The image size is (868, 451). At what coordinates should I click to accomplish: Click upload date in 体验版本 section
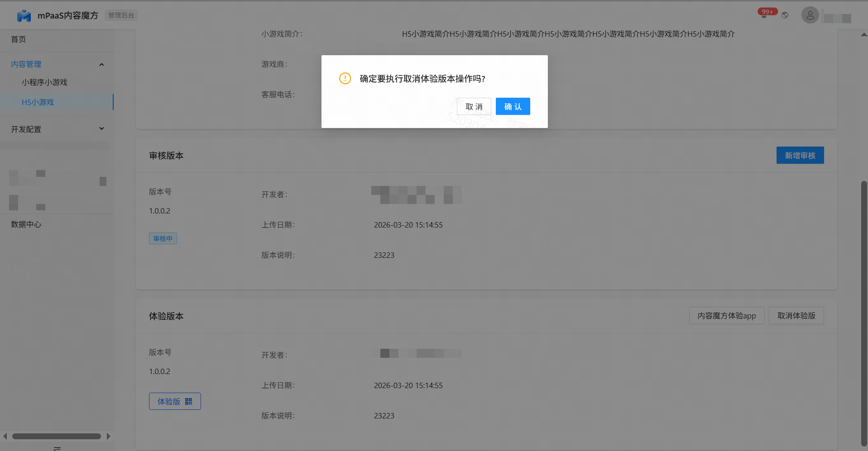(x=408, y=385)
